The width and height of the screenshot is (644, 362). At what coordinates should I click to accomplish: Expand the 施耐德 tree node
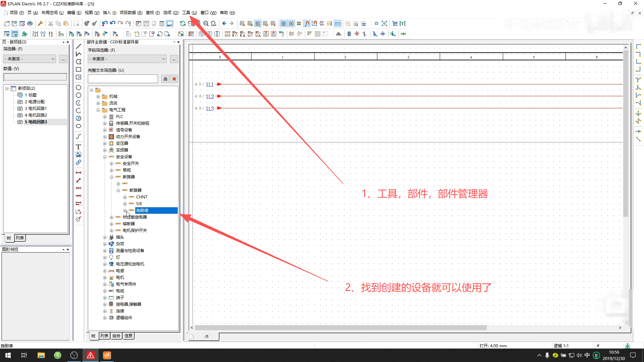(x=125, y=210)
